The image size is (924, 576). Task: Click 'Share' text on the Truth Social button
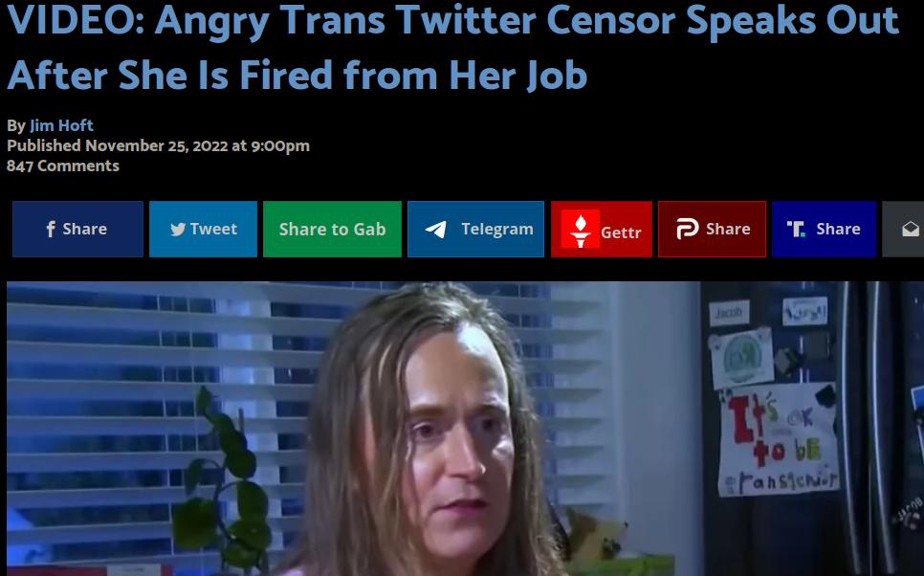[838, 229]
